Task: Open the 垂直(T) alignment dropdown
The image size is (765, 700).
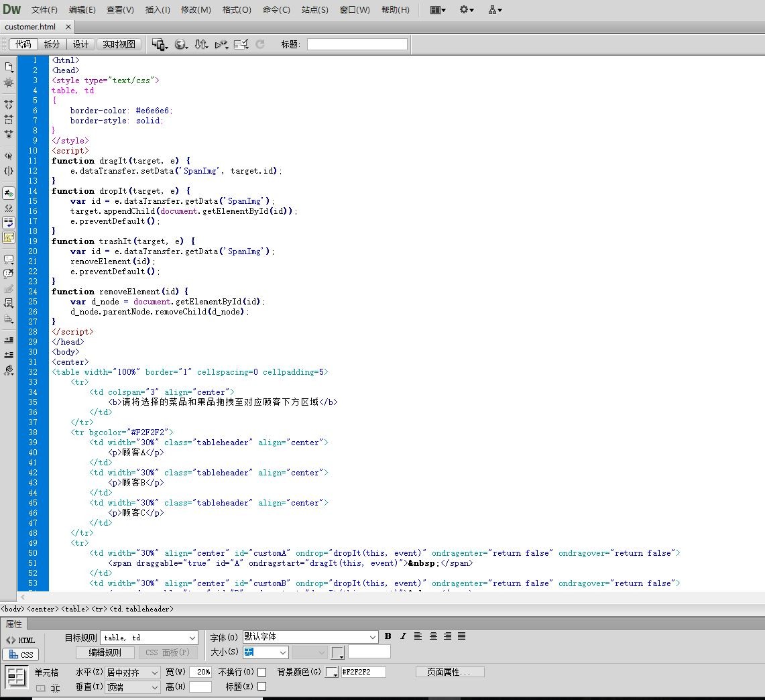Action: pyautogui.click(x=132, y=687)
